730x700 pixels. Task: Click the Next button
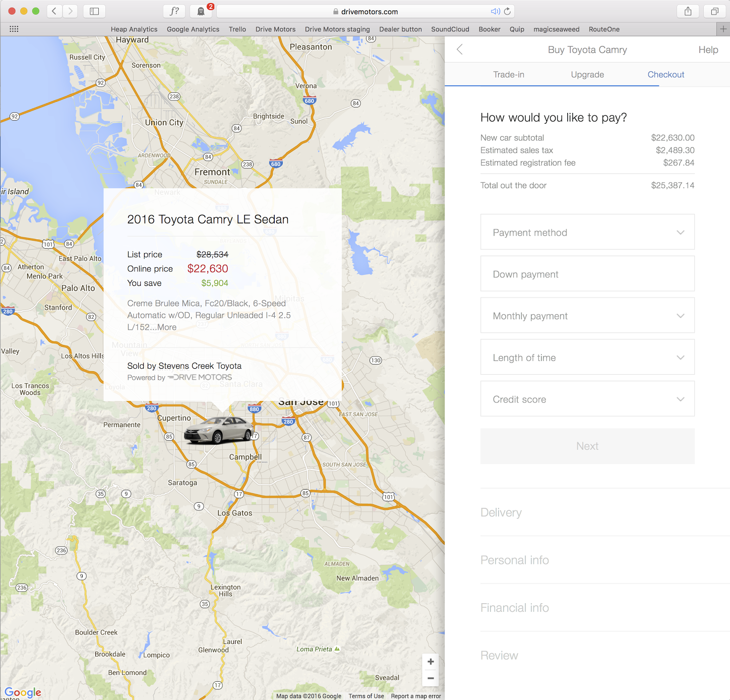[x=587, y=446]
